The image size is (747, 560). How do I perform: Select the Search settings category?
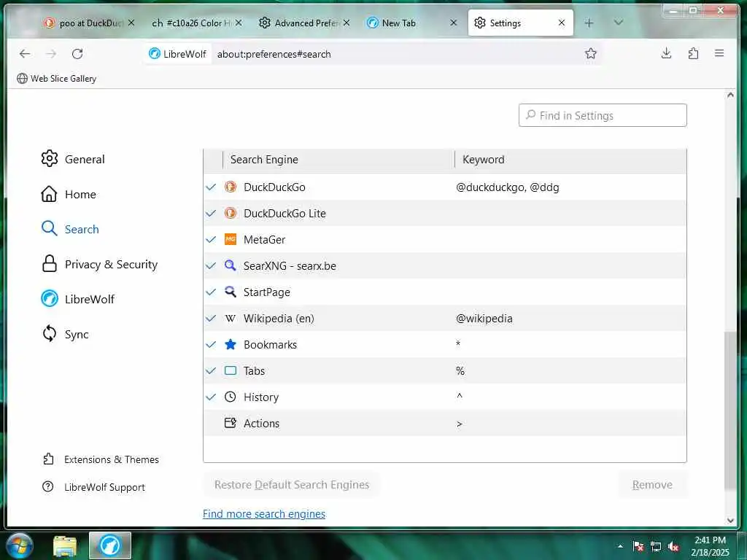[x=70, y=229]
